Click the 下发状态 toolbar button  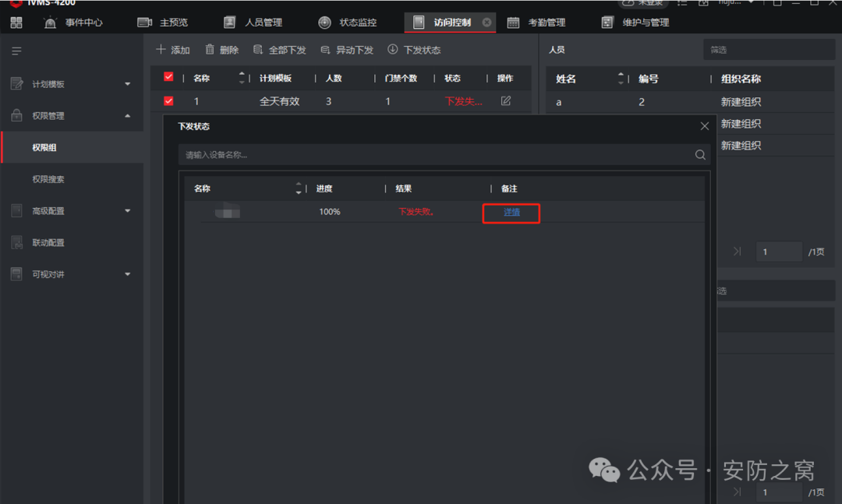pyautogui.click(x=414, y=50)
